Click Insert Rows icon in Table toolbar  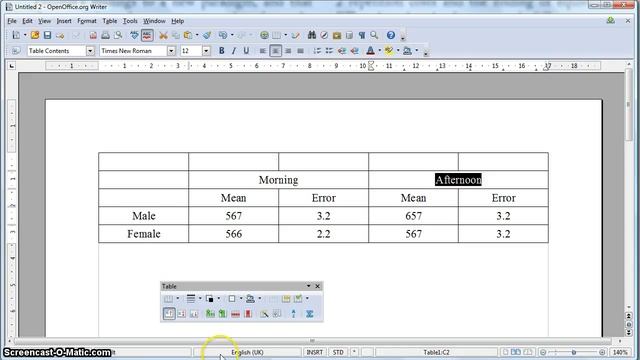(x=210, y=313)
